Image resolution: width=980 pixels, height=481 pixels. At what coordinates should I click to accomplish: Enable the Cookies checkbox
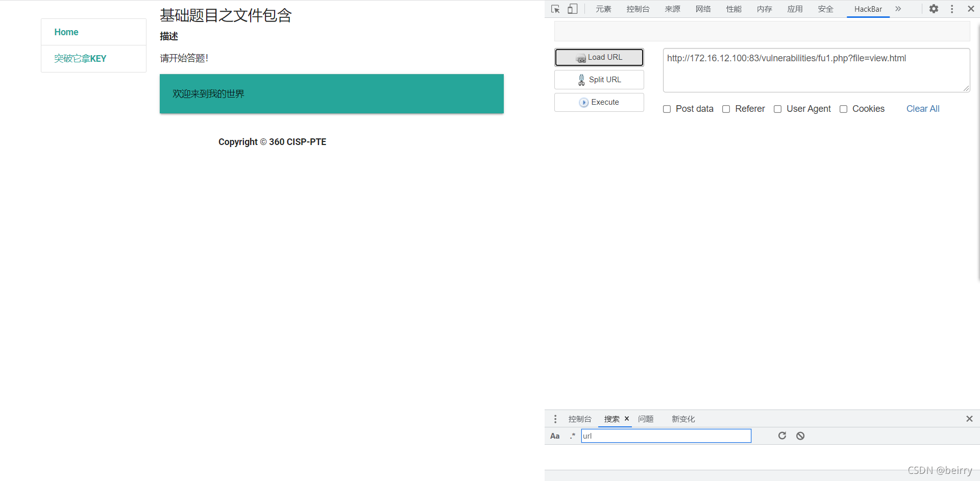pyautogui.click(x=843, y=109)
